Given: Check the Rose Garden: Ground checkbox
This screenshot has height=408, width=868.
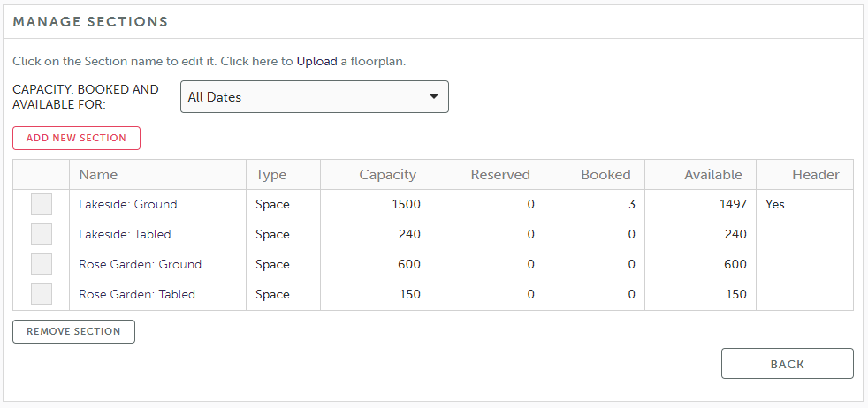Looking at the screenshot, I should pyautogui.click(x=42, y=264).
